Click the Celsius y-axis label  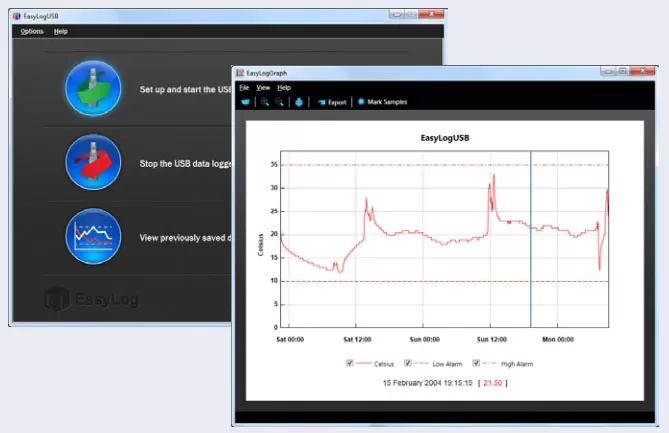(261, 245)
